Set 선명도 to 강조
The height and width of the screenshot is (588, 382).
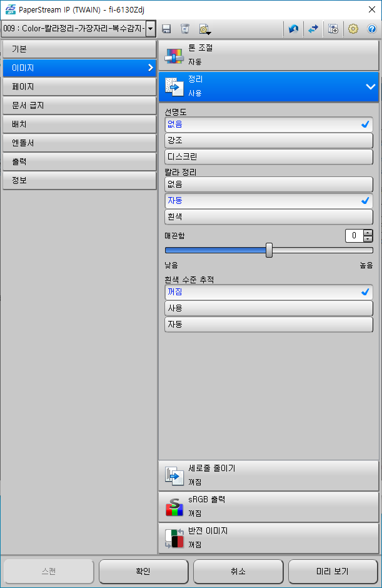[x=269, y=141]
